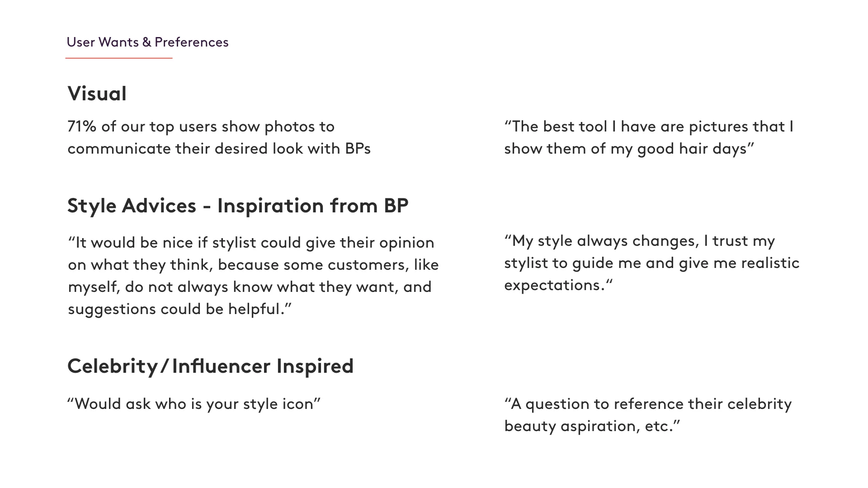Select the '71% of our top users' statistic text
868x488 pixels.
click(x=201, y=127)
